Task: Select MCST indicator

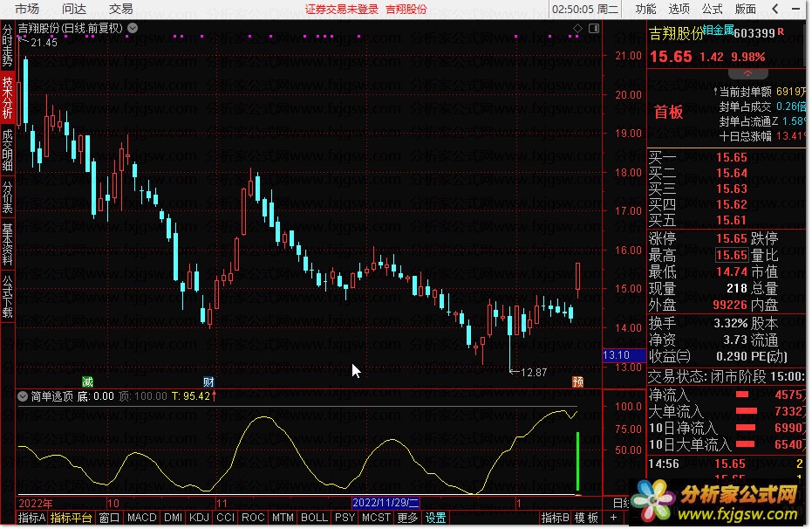Action: click(376, 518)
